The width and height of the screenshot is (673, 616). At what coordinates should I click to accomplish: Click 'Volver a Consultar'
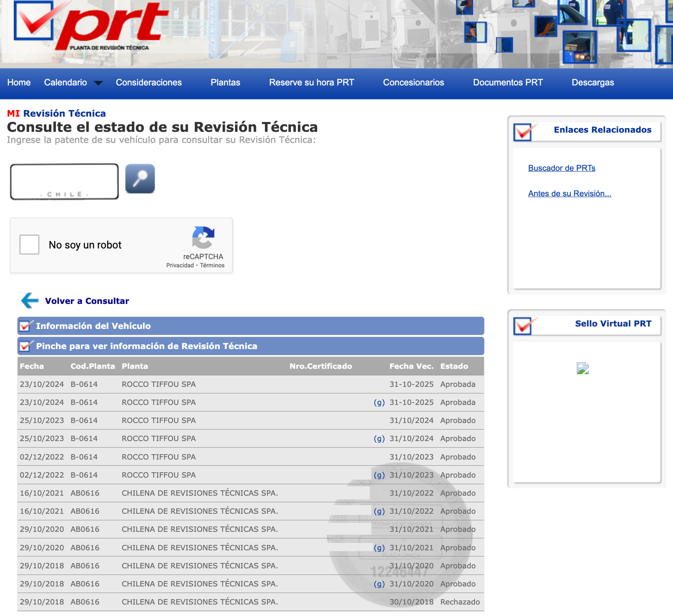click(87, 300)
